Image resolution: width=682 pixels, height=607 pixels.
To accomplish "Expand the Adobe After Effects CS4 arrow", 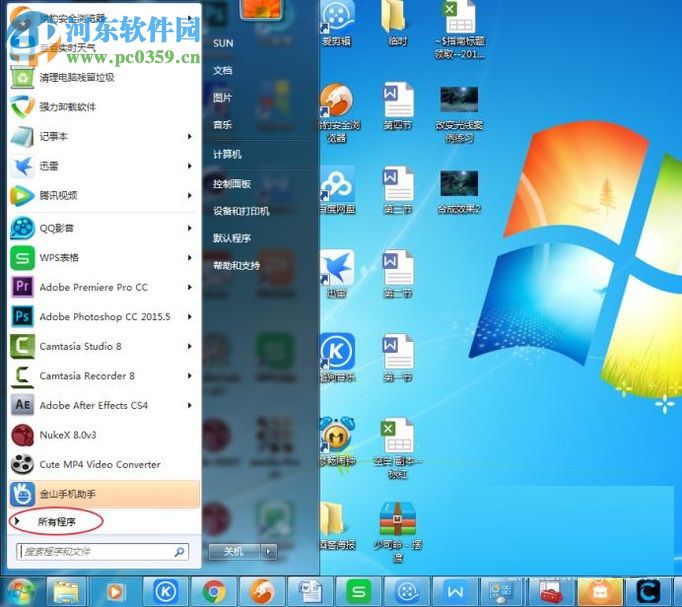I will click(x=190, y=405).
